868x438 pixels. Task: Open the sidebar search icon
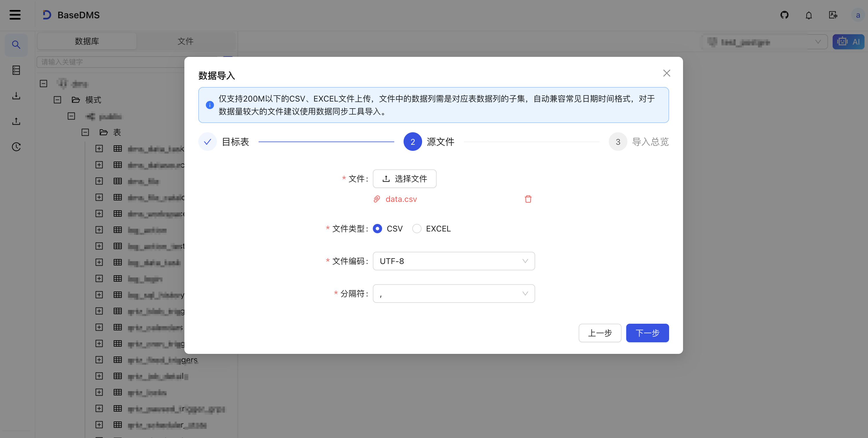16,44
